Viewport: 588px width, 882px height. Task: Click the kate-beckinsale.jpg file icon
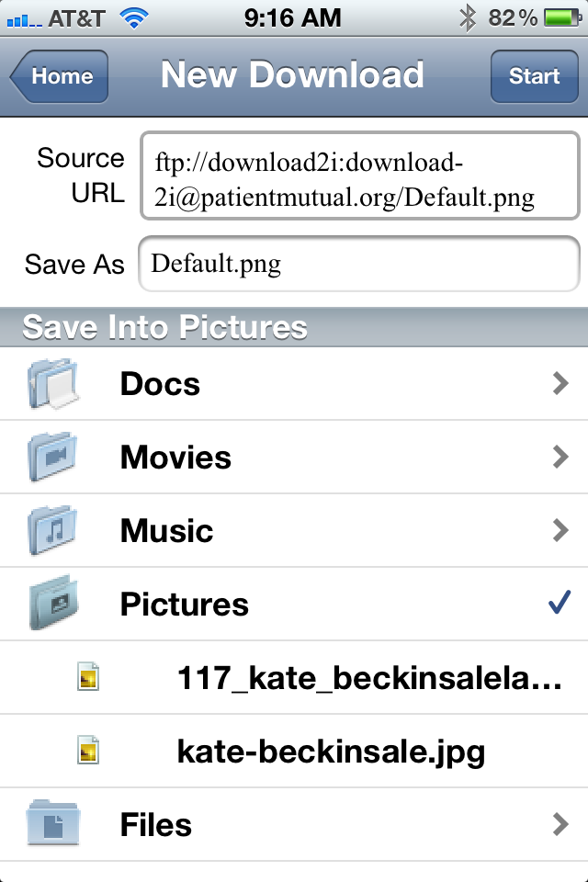pos(88,752)
